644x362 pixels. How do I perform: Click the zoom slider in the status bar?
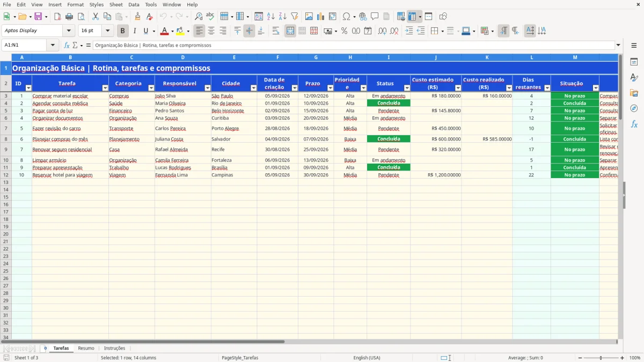601,358
